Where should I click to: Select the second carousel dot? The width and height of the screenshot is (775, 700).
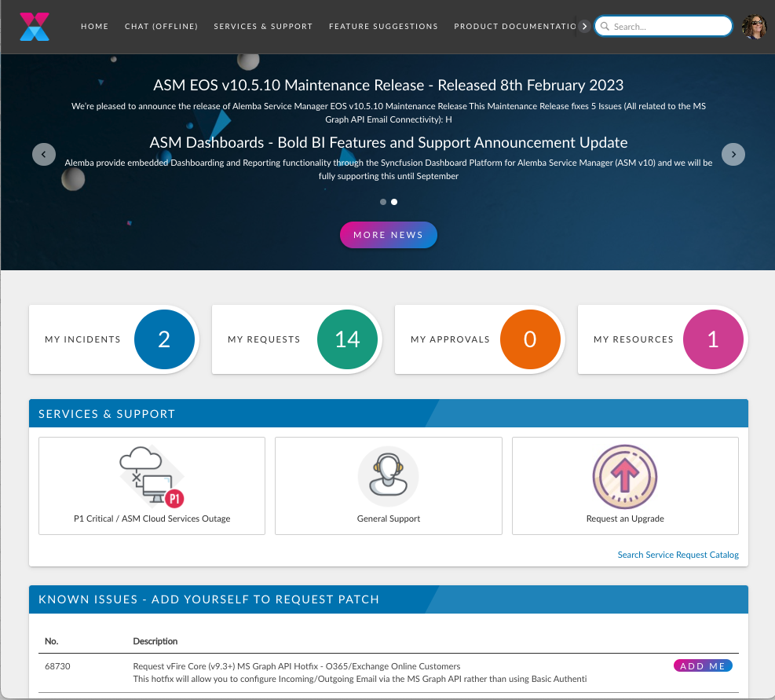[394, 202]
